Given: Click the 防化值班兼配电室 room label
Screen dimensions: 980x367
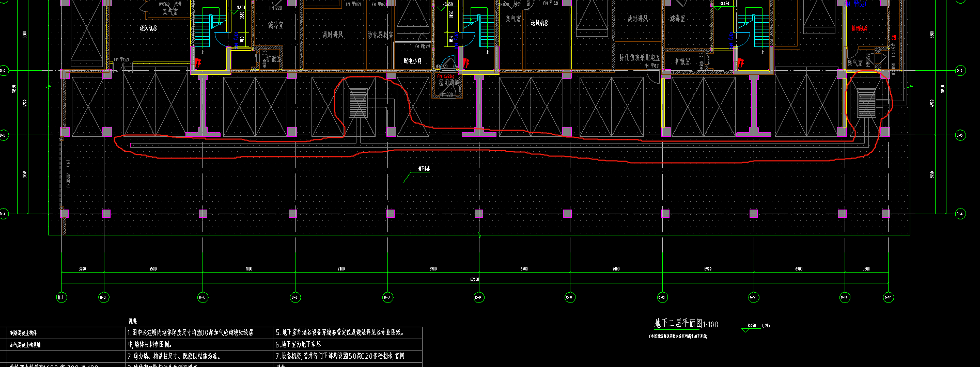Looking at the screenshot, I should [x=640, y=58].
